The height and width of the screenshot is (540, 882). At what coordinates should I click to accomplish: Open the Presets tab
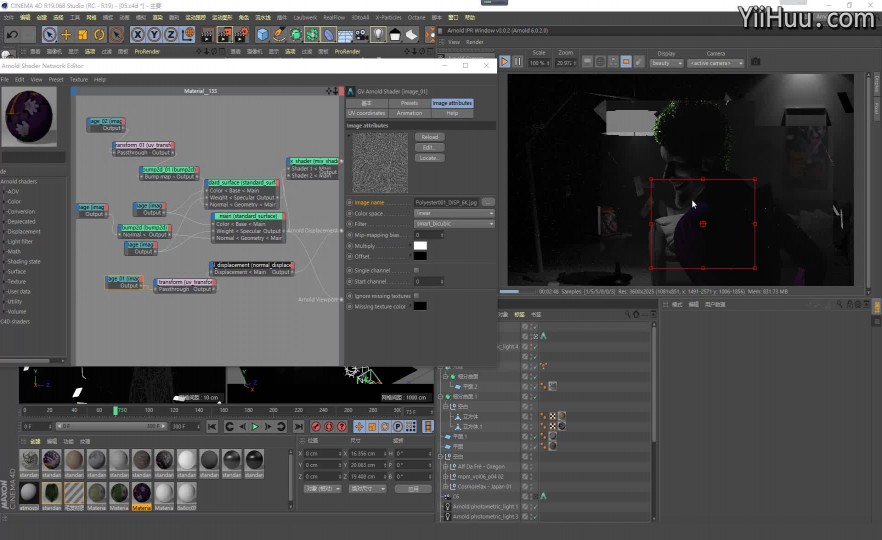(410, 103)
